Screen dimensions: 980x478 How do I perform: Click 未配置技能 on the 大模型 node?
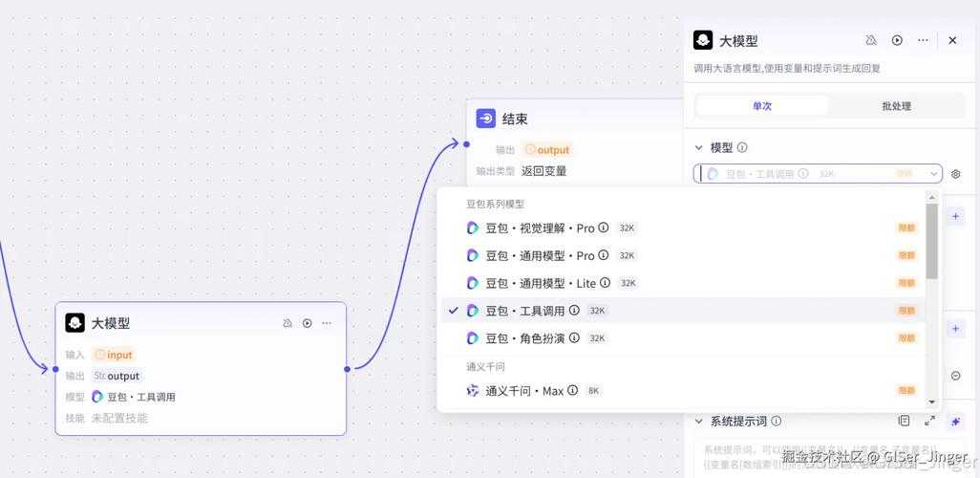(120, 418)
